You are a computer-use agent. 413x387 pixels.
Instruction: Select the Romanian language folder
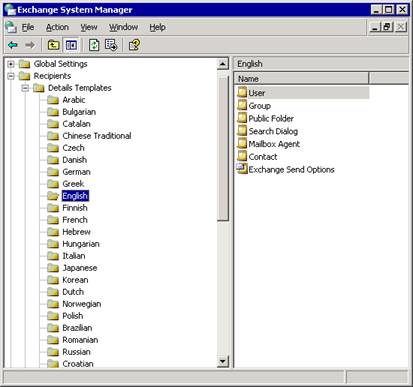(x=80, y=340)
